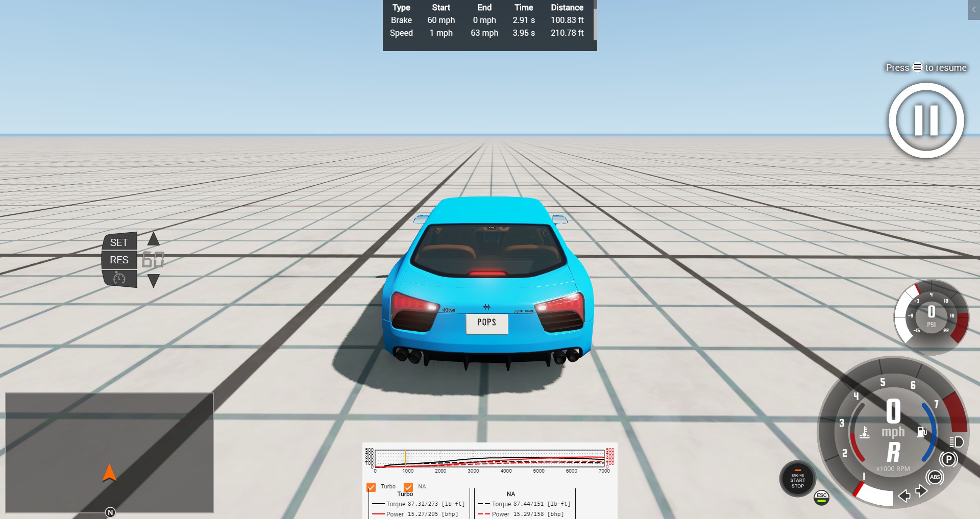This screenshot has height=519, width=980.
Task: Click the NA Torque 87.44/151 legend entry
Action: pos(524,504)
